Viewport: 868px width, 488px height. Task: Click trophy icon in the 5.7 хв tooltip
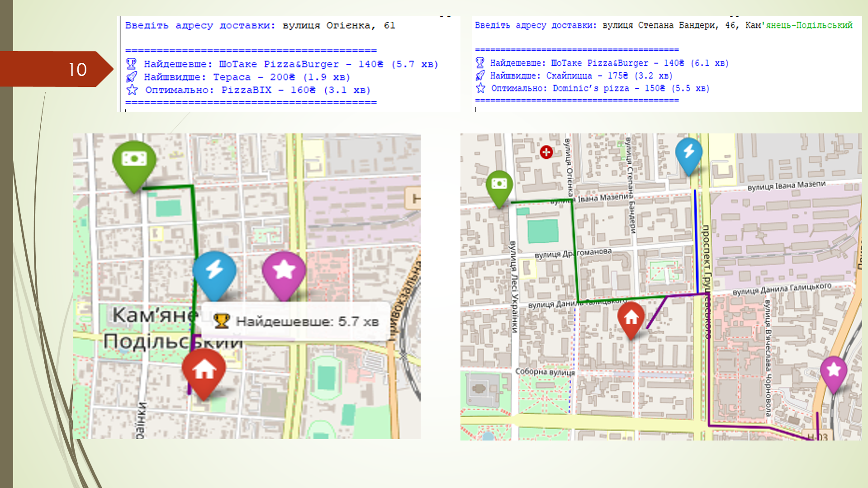point(222,321)
